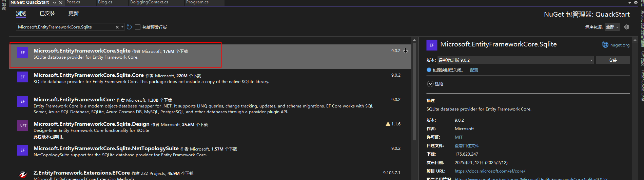
Task: Click the download arrow for Sqlite 9.0.2
Action: [406, 51]
